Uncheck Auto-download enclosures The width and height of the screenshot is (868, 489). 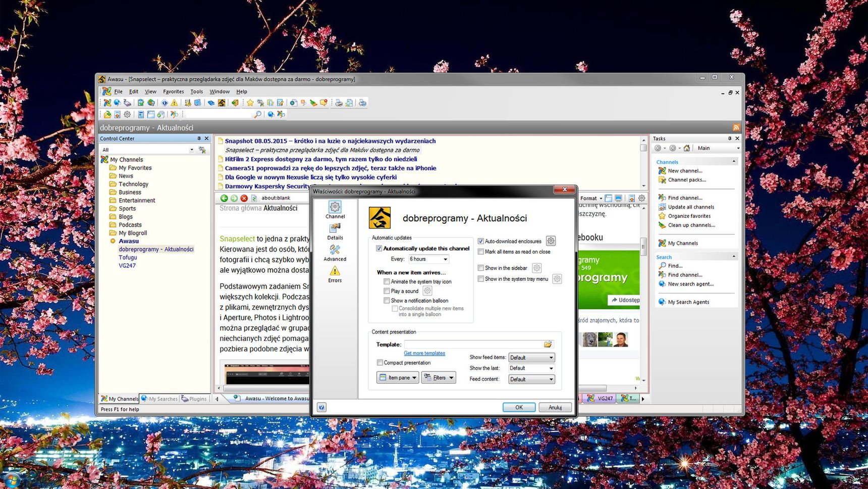(x=481, y=241)
